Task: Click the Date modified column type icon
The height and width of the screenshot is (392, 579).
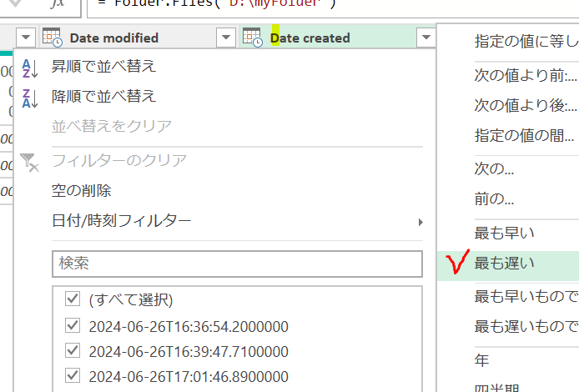Action: [x=52, y=38]
